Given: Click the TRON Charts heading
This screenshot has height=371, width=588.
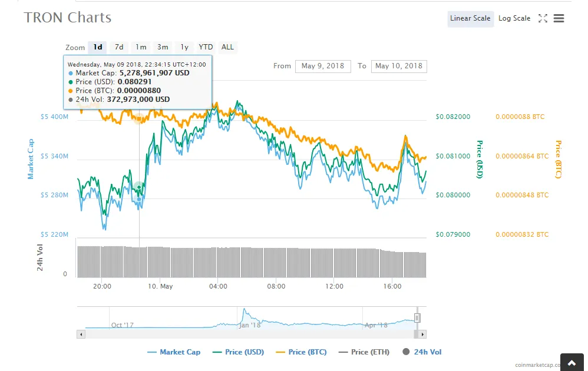Looking at the screenshot, I should click(68, 18).
